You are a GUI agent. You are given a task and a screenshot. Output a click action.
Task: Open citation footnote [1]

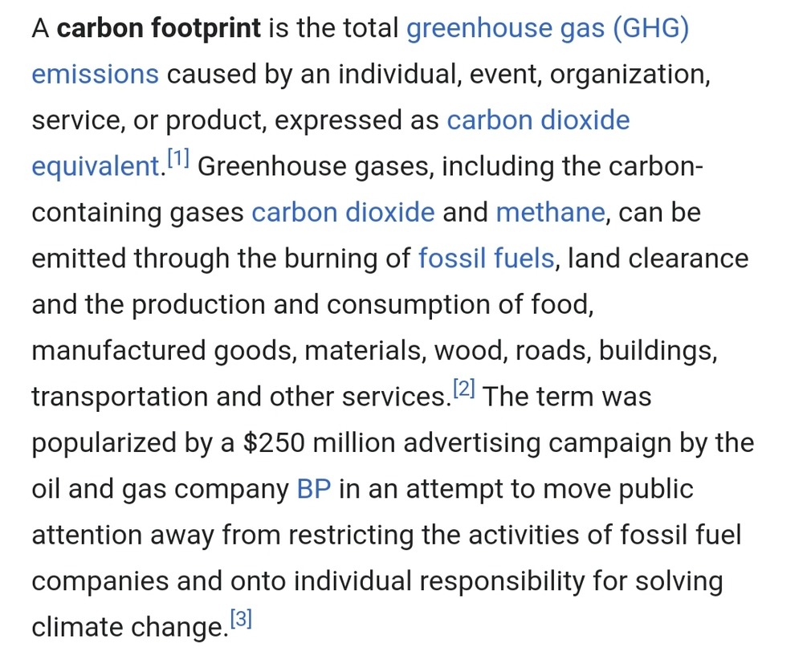point(177,160)
